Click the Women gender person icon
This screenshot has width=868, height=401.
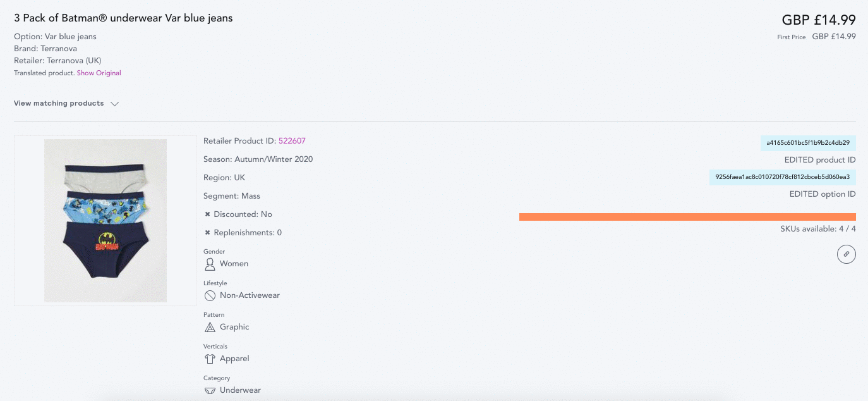pos(210,264)
